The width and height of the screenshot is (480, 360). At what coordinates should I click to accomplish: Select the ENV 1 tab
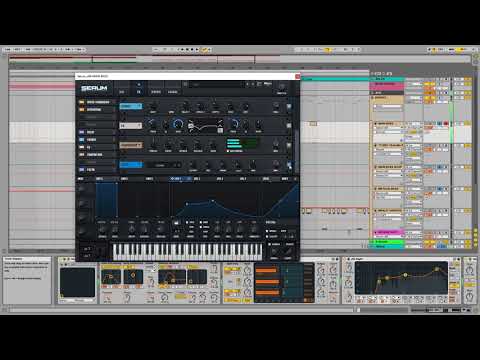coord(99,179)
